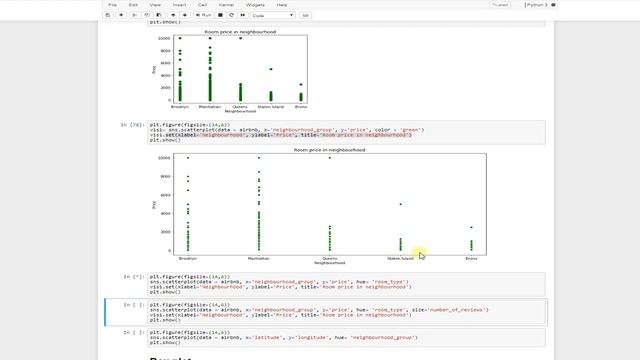Click into the In [76] code cell
The height and width of the screenshot is (360, 640).
tap(346, 132)
